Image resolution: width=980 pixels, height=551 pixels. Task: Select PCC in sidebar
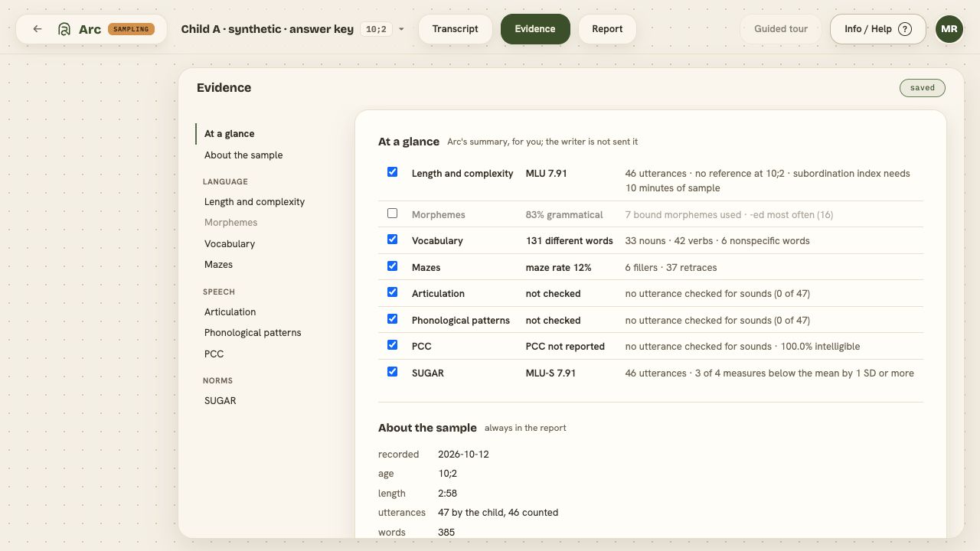click(x=214, y=354)
